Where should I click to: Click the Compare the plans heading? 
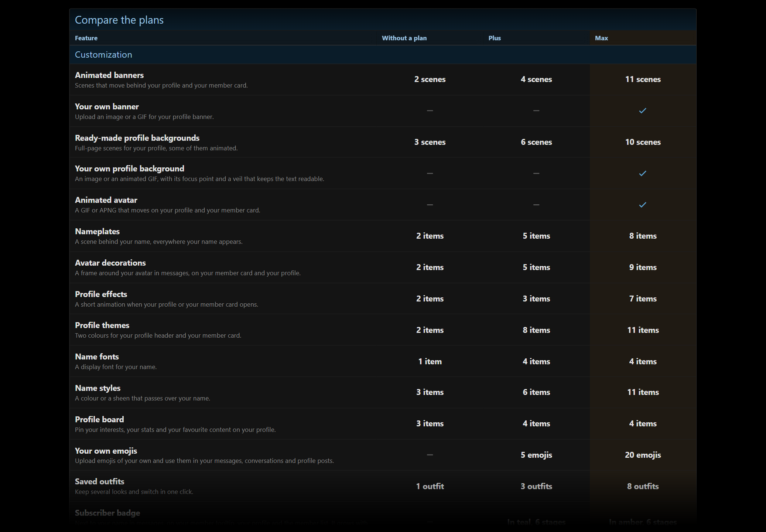pos(119,20)
